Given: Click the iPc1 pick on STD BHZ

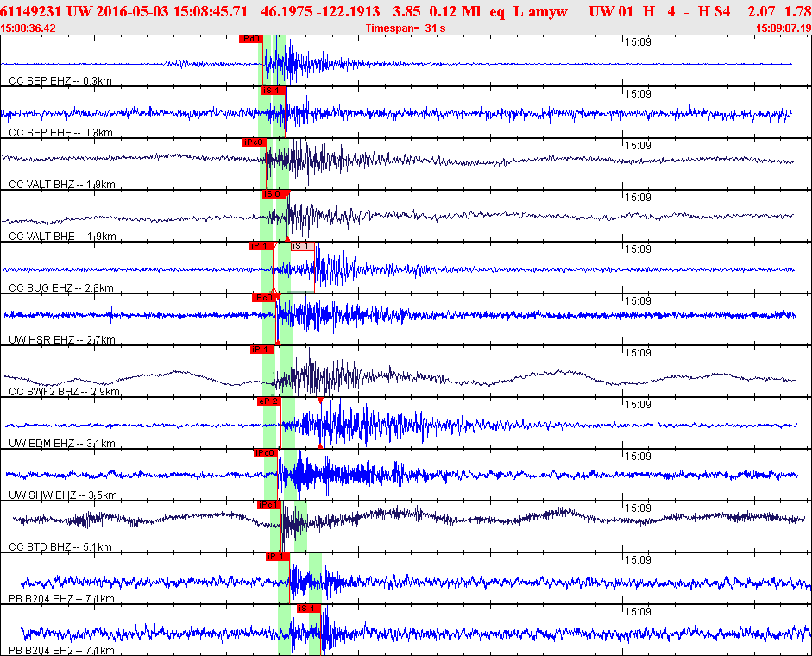Looking at the screenshot, I should coord(269,505).
